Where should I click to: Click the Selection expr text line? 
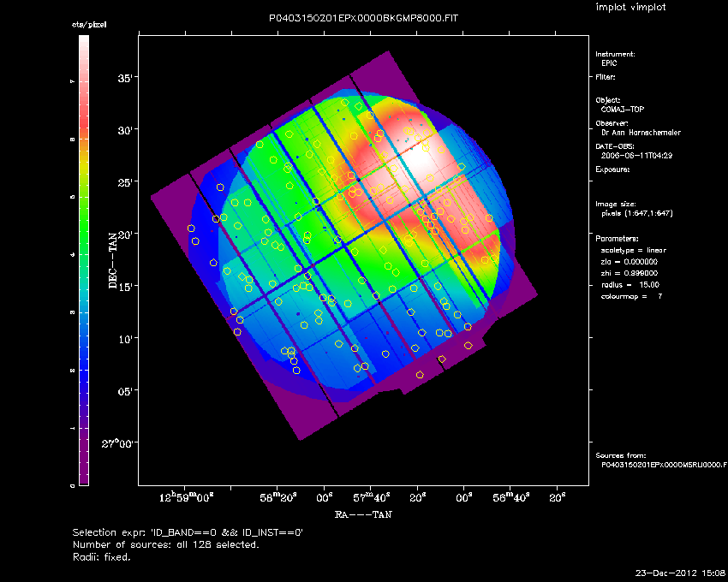[188, 532]
